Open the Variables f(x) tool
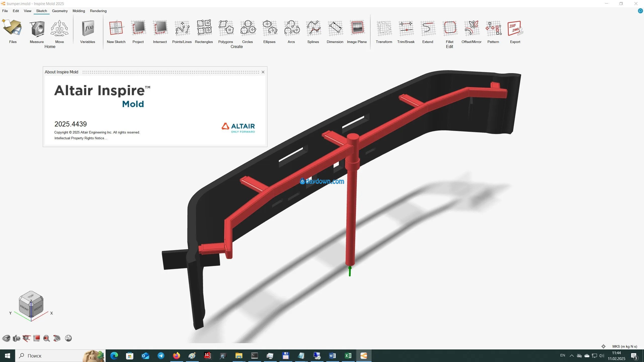This screenshot has width=644, height=362. pos(88,28)
